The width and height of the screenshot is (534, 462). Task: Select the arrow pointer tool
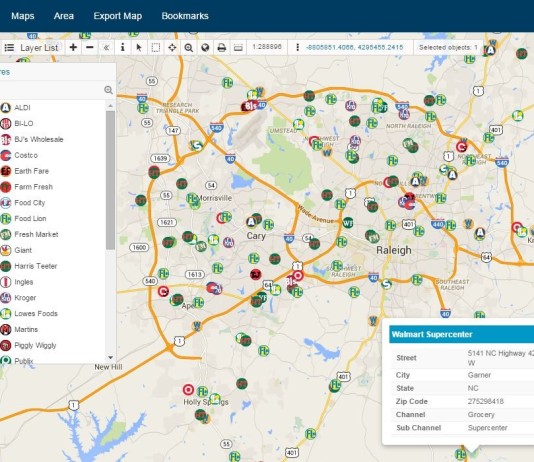(139, 48)
